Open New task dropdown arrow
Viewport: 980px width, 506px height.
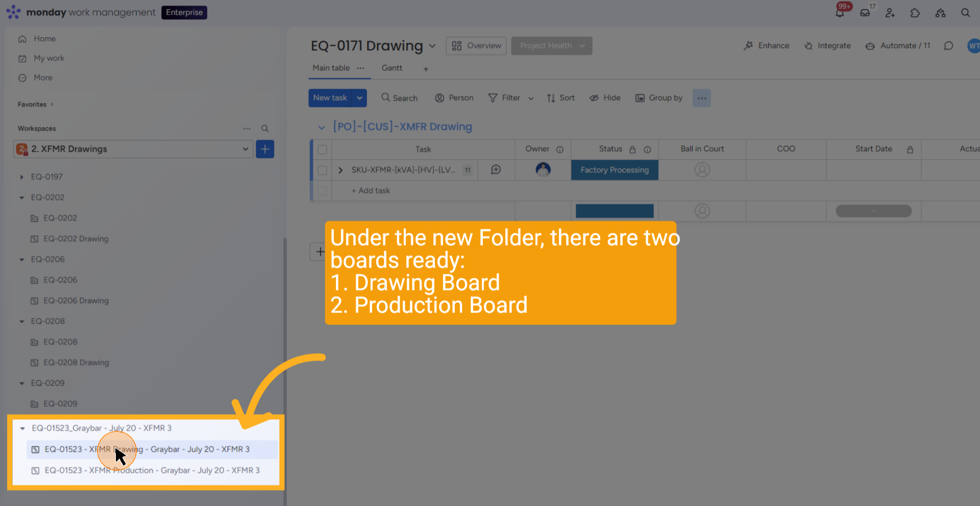pyautogui.click(x=360, y=98)
